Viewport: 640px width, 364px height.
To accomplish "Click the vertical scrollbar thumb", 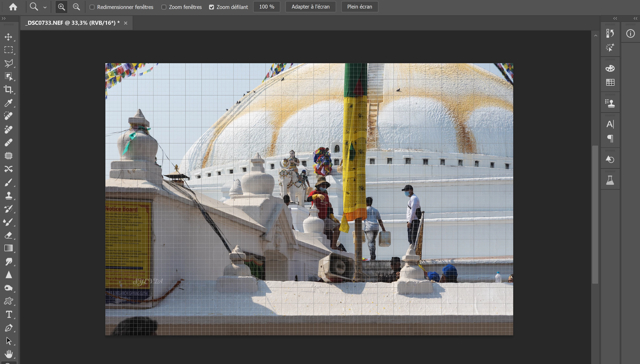I will coord(595,215).
